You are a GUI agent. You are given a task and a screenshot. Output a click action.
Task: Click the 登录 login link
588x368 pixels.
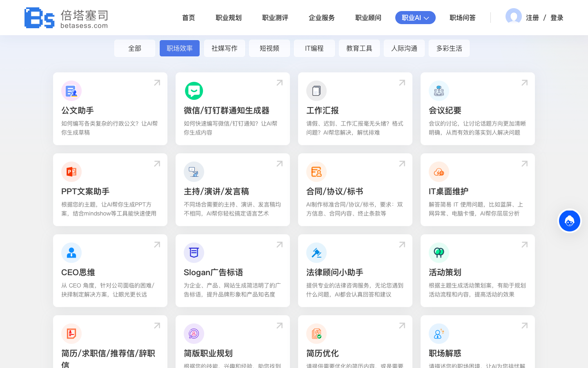pos(557,18)
